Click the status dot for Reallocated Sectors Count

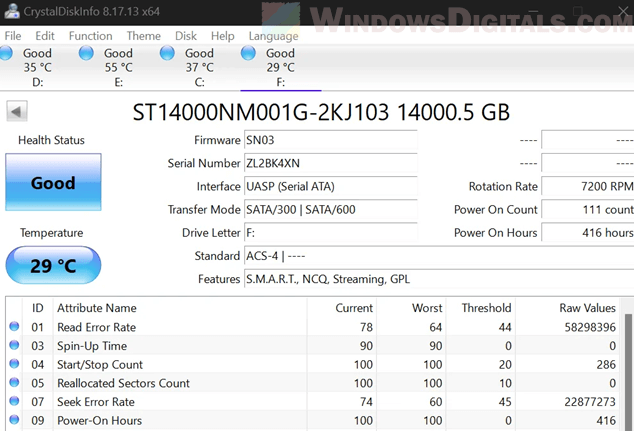click(x=14, y=382)
